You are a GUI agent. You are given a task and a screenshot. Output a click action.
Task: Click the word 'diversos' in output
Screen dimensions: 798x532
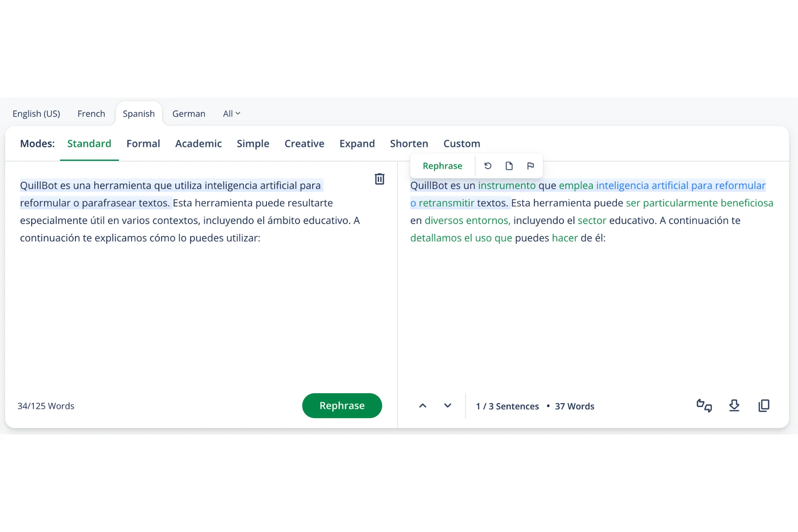[444, 220]
